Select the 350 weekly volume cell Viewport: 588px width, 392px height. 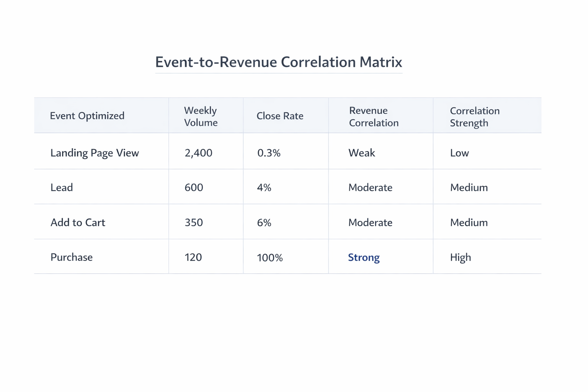pyautogui.click(x=193, y=222)
